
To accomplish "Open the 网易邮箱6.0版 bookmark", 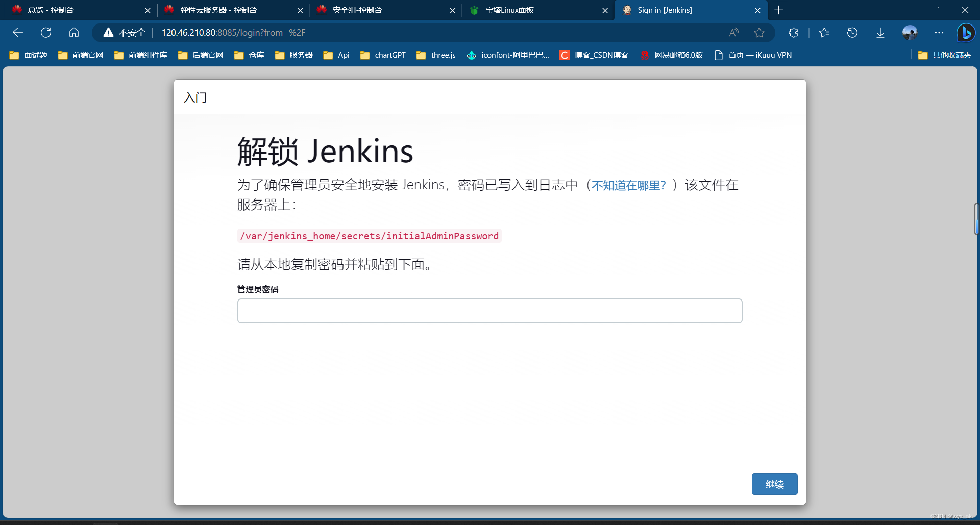I will coord(672,55).
